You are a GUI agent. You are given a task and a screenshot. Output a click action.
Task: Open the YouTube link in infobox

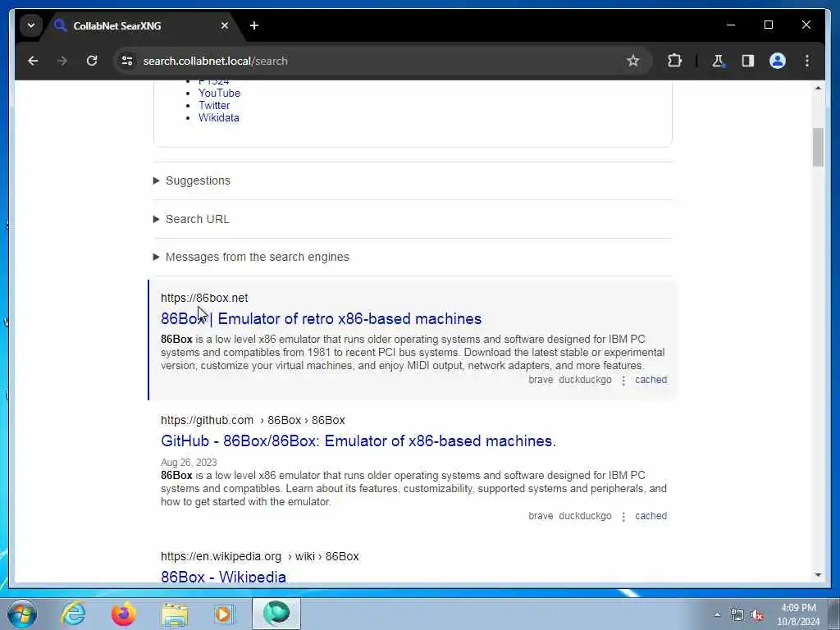[x=219, y=94]
